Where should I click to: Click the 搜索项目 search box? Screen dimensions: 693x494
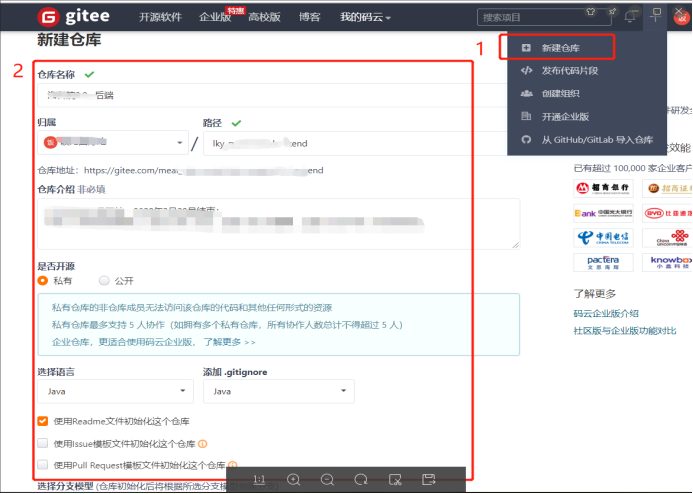(544, 17)
